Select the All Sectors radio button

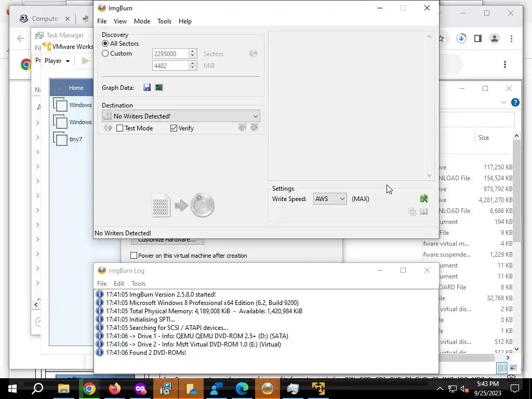click(105, 44)
